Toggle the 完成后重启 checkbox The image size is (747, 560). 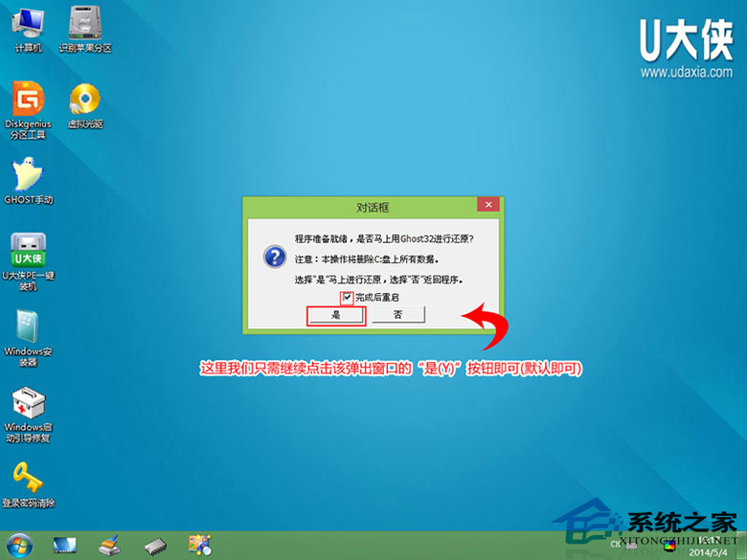(x=347, y=298)
